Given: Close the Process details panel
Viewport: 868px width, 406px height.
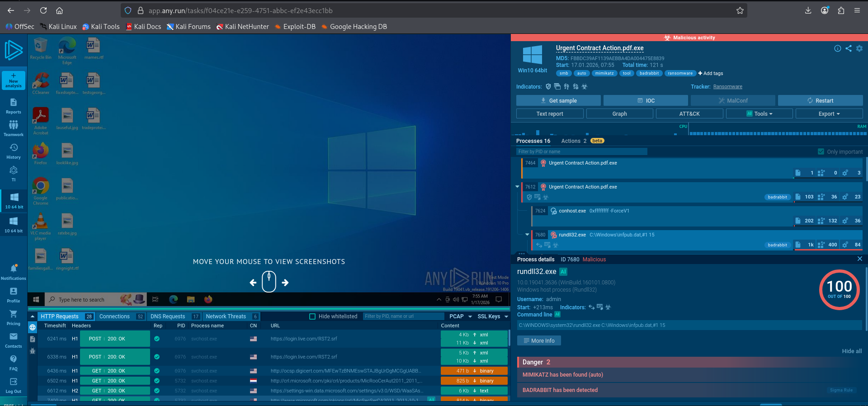Looking at the screenshot, I should pyautogui.click(x=860, y=259).
